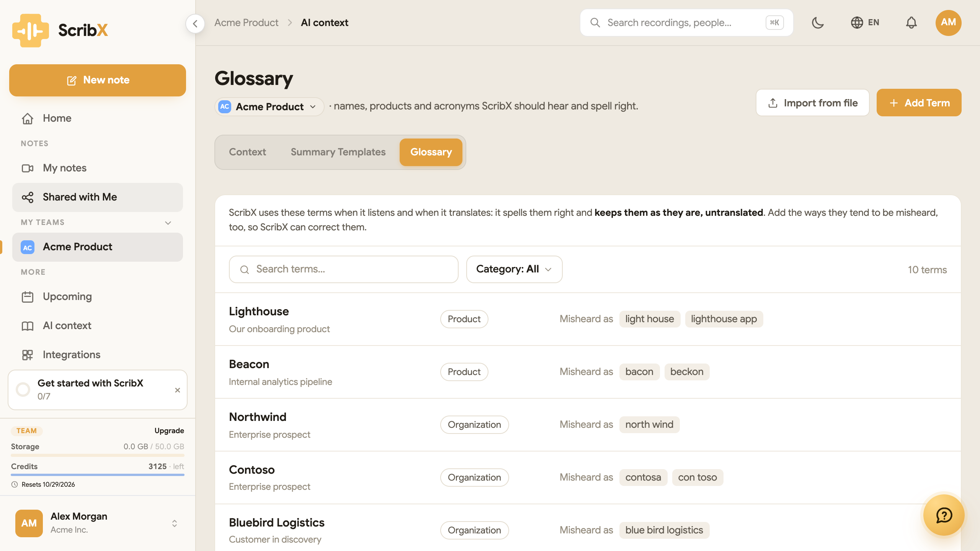This screenshot has height=551, width=980.
Task: Open notifications bell
Action: tap(911, 23)
